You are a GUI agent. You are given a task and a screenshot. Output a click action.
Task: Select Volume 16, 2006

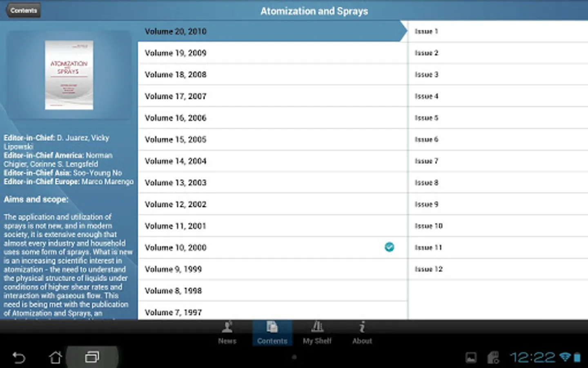point(272,118)
